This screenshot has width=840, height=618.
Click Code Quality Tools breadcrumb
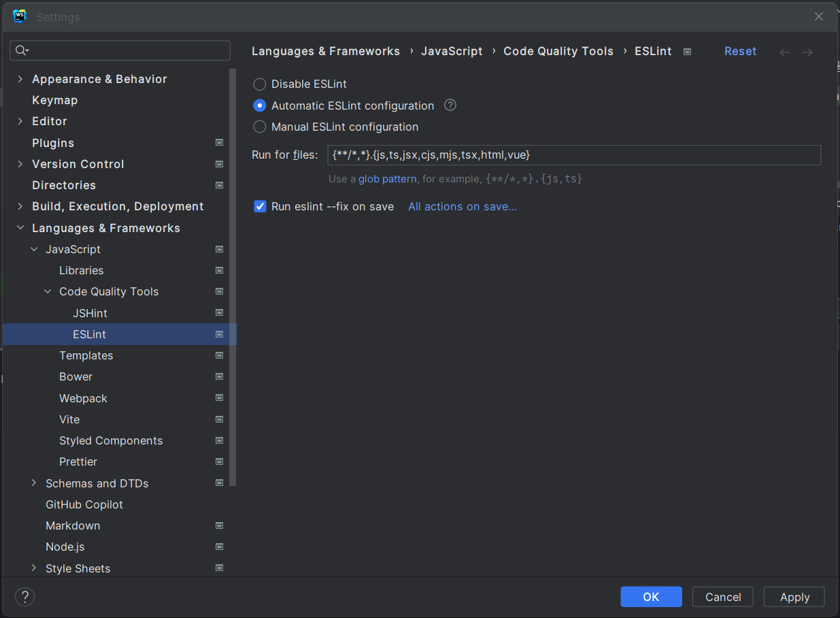pyautogui.click(x=558, y=51)
